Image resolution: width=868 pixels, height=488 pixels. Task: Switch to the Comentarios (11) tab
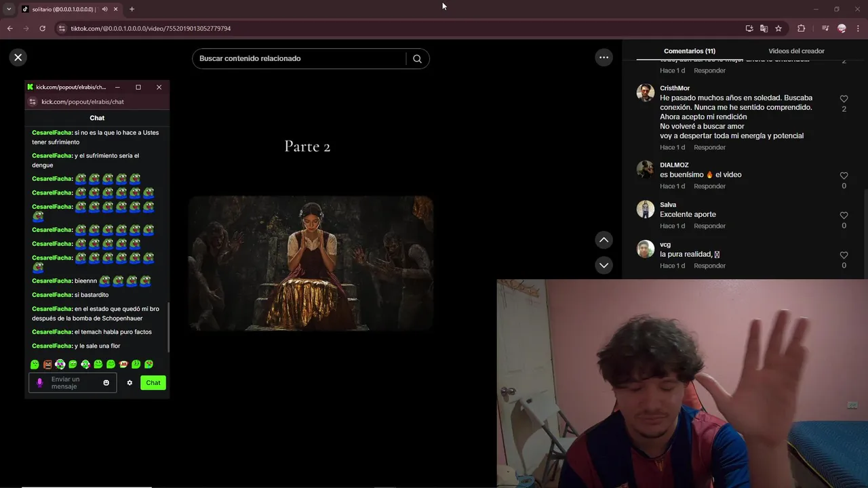click(x=689, y=51)
